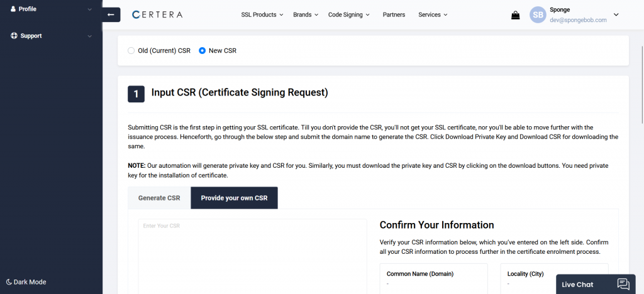Open the Partners page link
Viewport: 644px width, 294px height.
394,14
